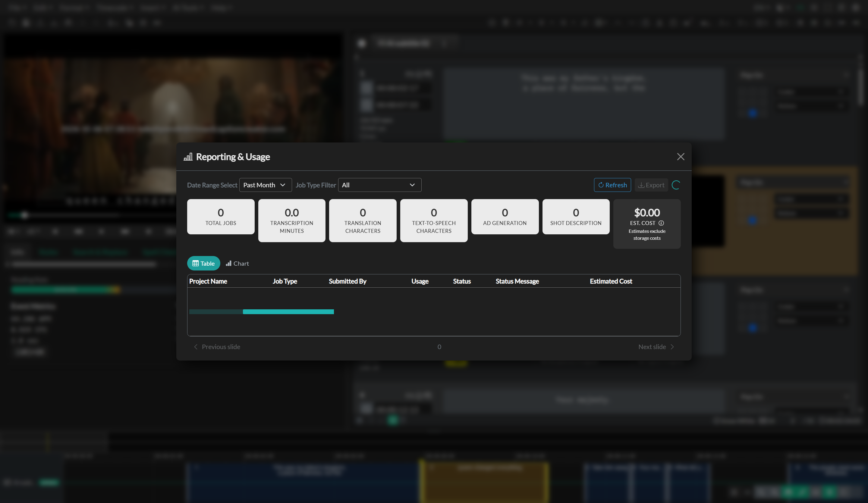Click the bar chart icon beside the dialog title
Image resolution: width=868 pixels, height=503 pixels.
point(188,157)
